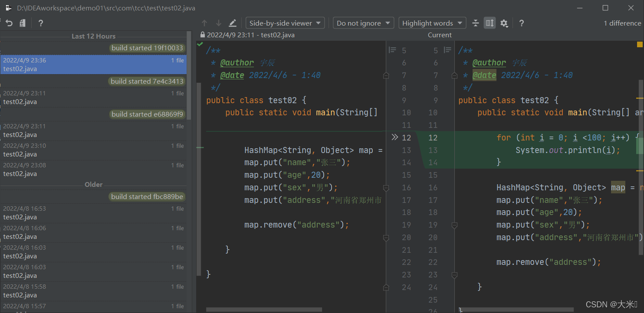Open help from the revision list toolbar
The width and height of the screenshot is (644, 313).
tap(41, 23)
